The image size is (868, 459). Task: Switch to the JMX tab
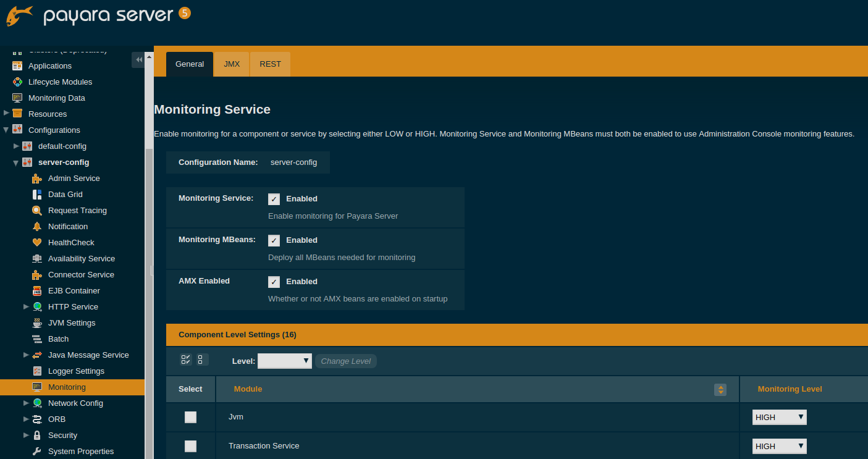pyautogui.click(x=232, y=64)
